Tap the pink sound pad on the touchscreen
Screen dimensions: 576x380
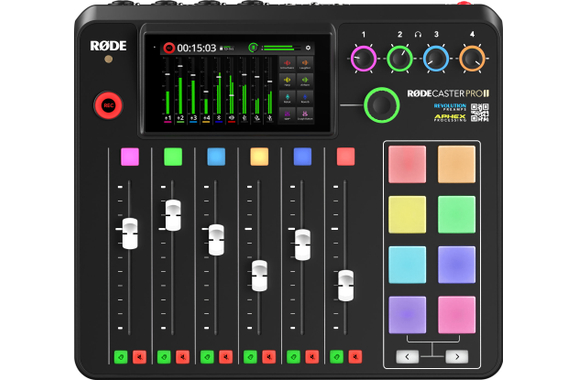point(305,114)
